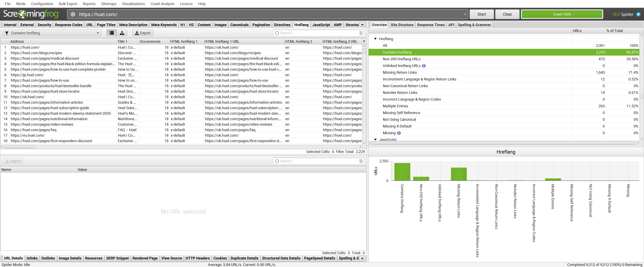The image size is (644, 267).
Task: Open the Inlinks bottom tab
Action: (32, 258)
